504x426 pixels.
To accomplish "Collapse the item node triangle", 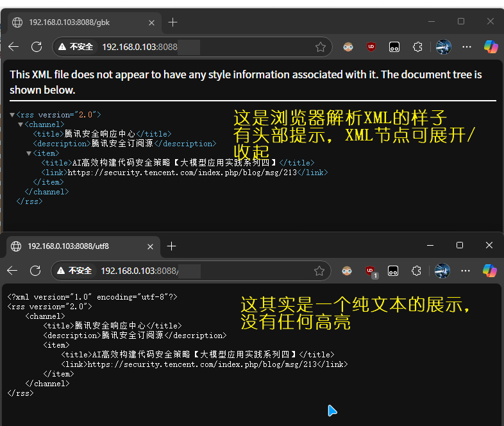I will pyautogui.click(x=29, y=153).
